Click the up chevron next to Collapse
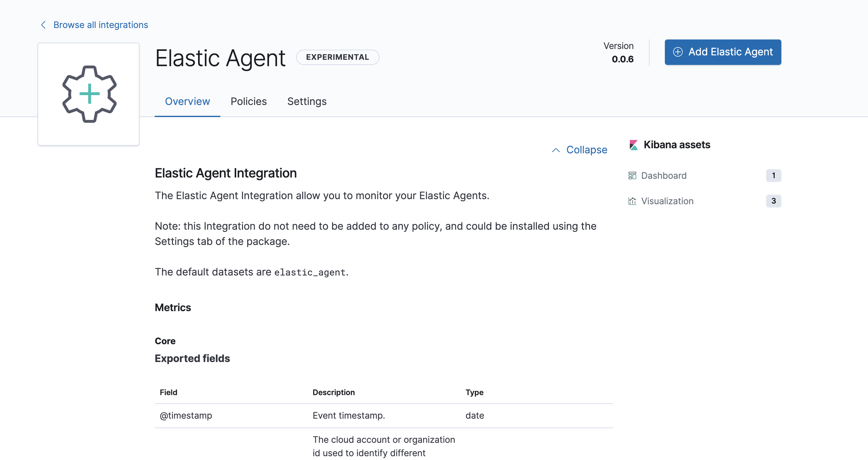868x460 pixels. pos(556,150)
